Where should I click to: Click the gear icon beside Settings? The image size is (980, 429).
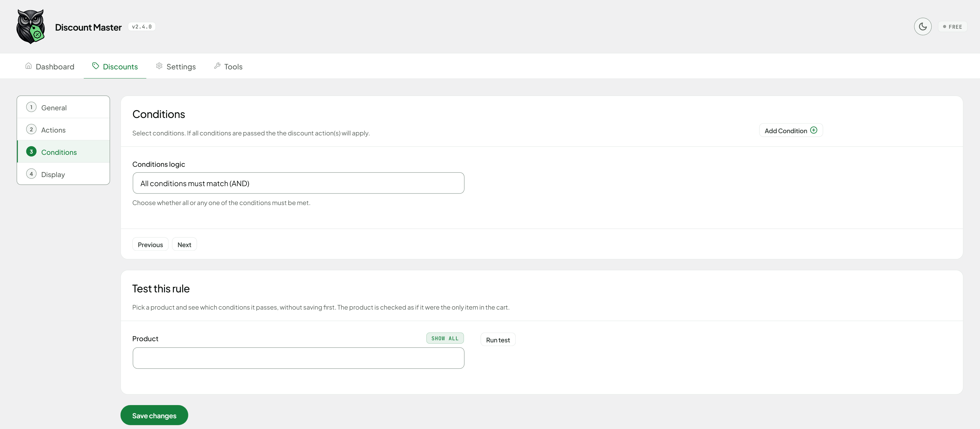159,66
